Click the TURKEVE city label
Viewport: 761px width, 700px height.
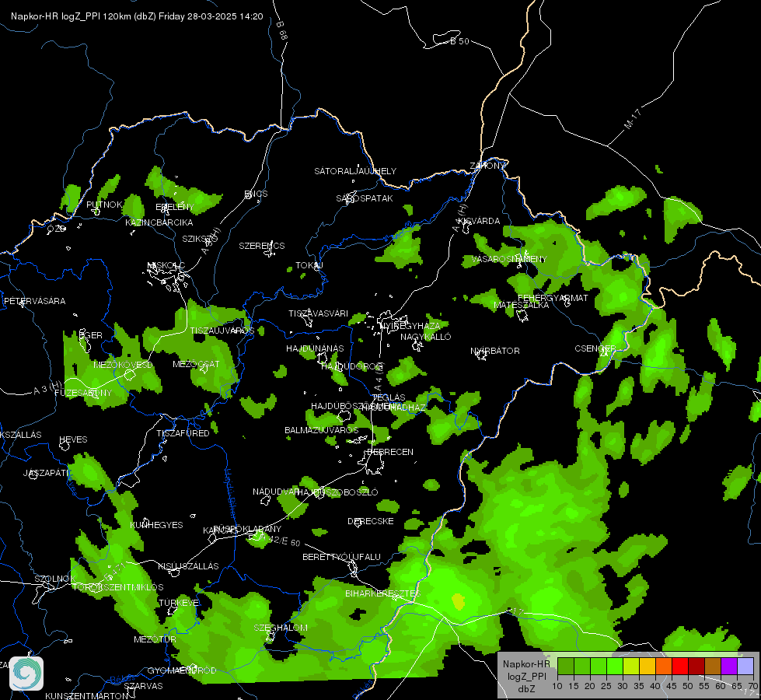coord(179,603)
